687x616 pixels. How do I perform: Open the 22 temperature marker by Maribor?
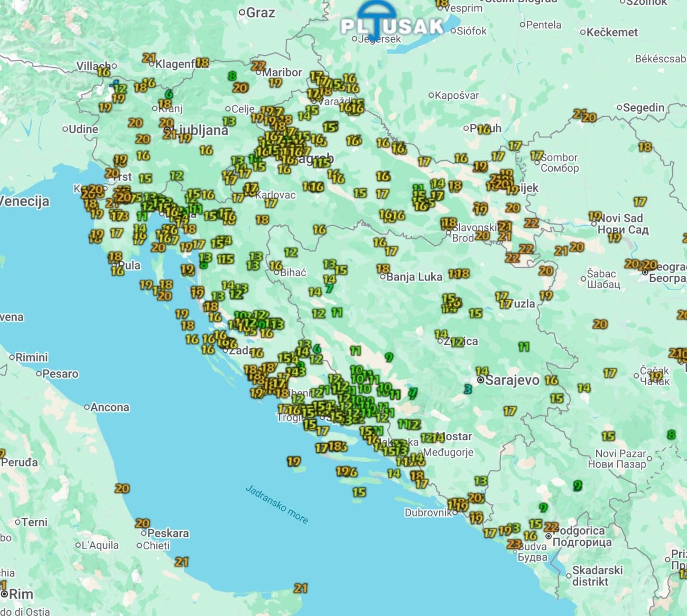click(x=258, y=66)
